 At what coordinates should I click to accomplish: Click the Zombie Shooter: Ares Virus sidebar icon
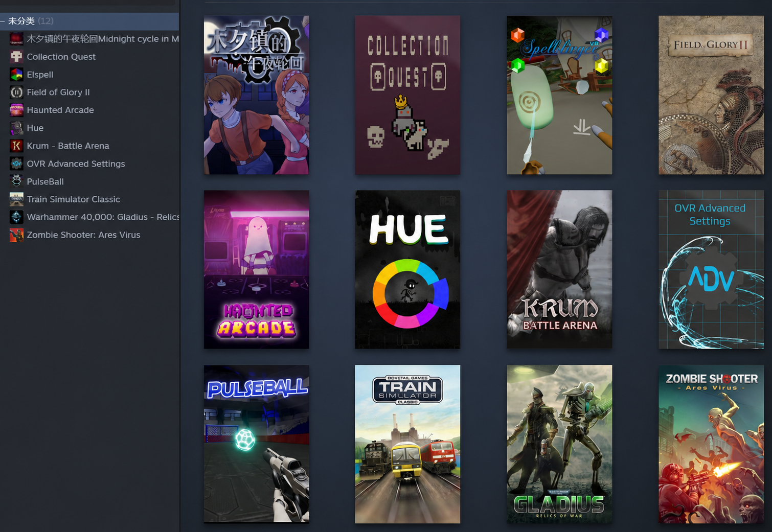tap(16, 235)
